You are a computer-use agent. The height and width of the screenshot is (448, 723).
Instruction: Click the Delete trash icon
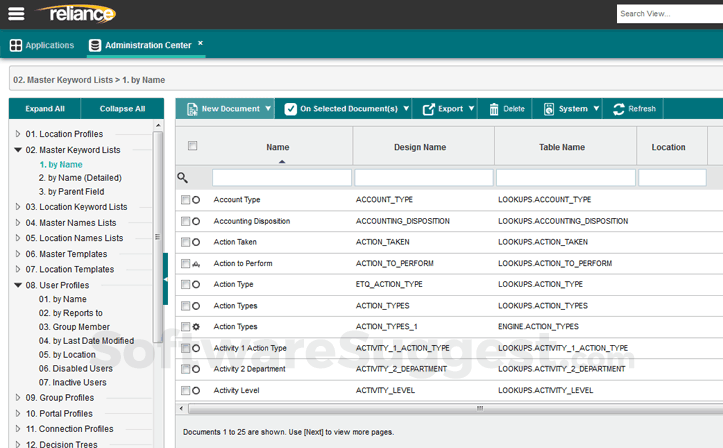pyautogui.click(x=493, y=109)
